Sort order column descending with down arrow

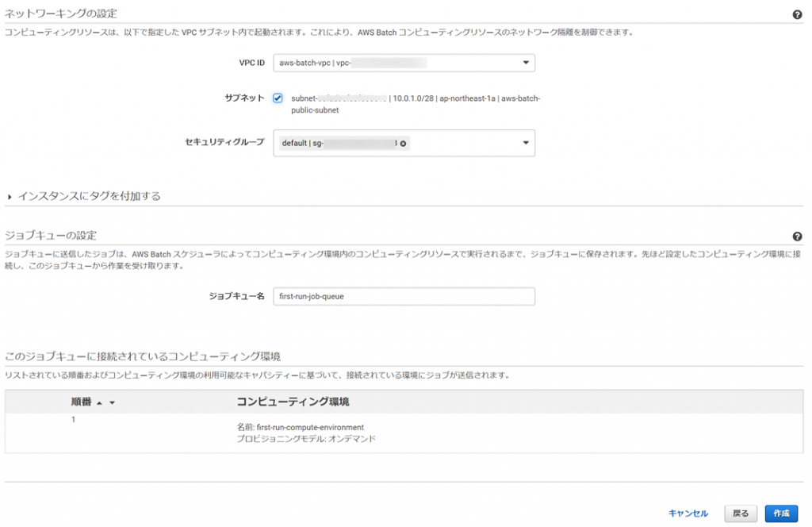click(112, 403)
